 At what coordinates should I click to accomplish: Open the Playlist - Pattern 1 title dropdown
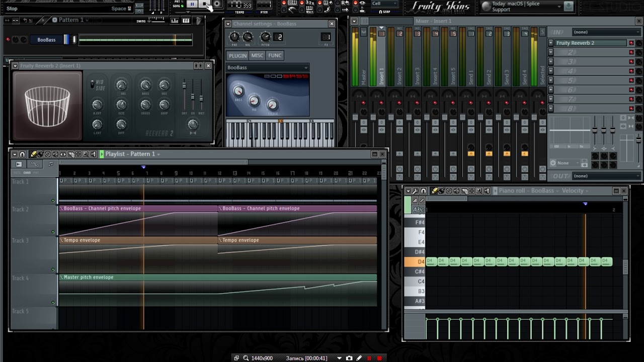(x=133, y=154)
